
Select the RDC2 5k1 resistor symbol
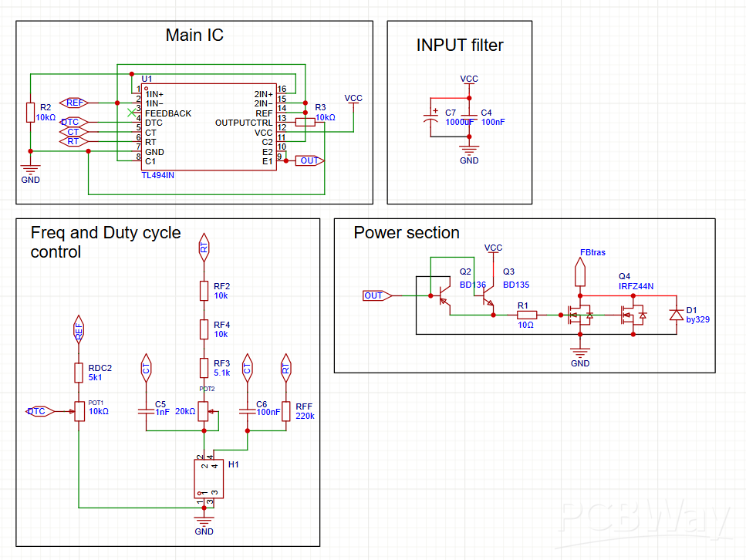coord(79,373)
